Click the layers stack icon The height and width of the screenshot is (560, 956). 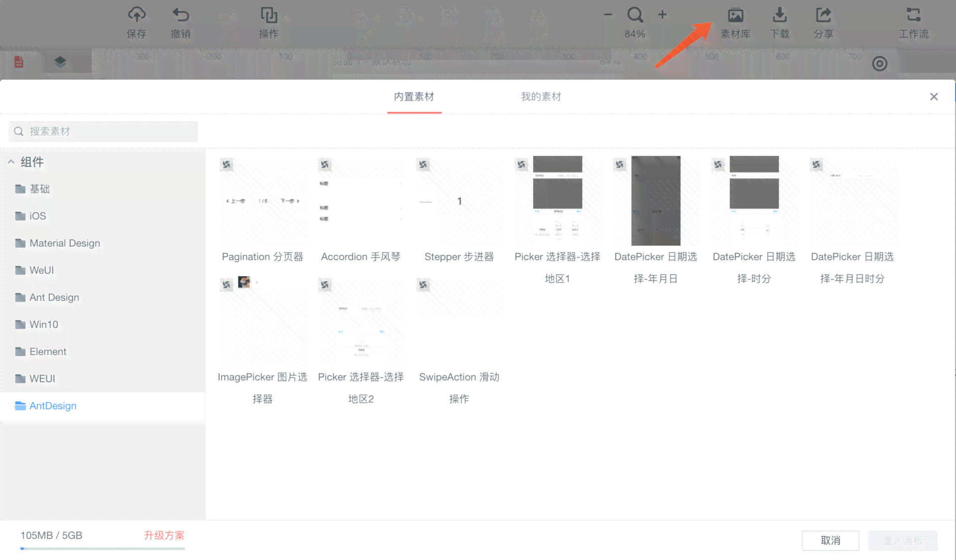click(60, 62)
